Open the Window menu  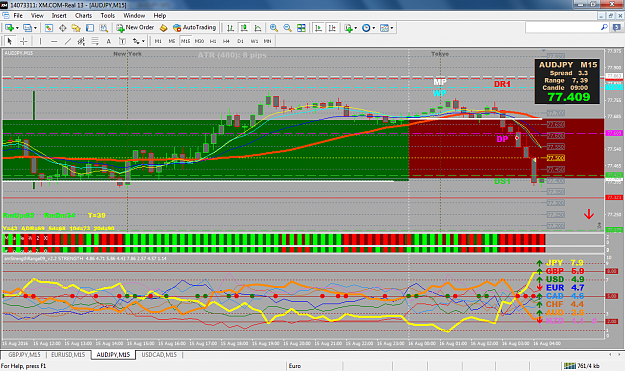pos(134,16)
